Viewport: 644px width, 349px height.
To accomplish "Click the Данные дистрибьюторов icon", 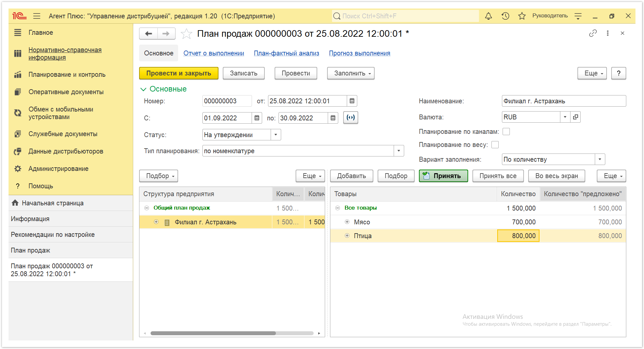I will pyautogui.click(x=18, y=151).
